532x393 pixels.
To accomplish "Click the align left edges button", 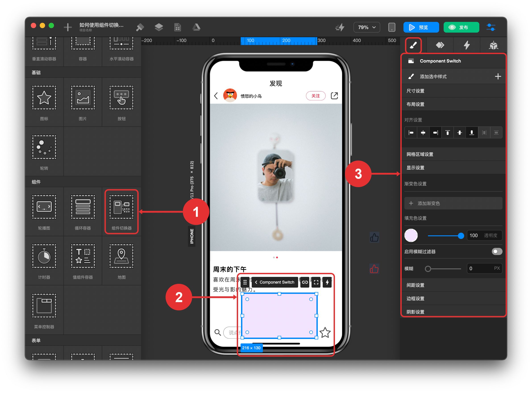I will pyautogui.click(x=411, y=133).
